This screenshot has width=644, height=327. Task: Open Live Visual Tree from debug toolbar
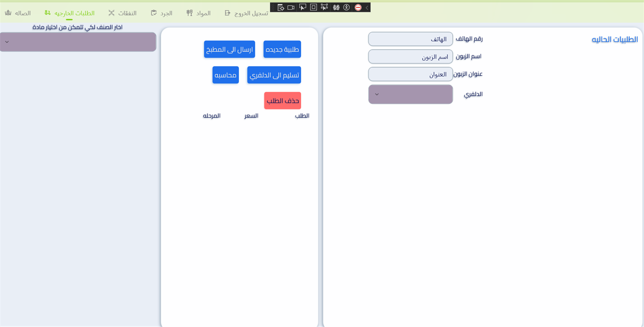(280, 7)
